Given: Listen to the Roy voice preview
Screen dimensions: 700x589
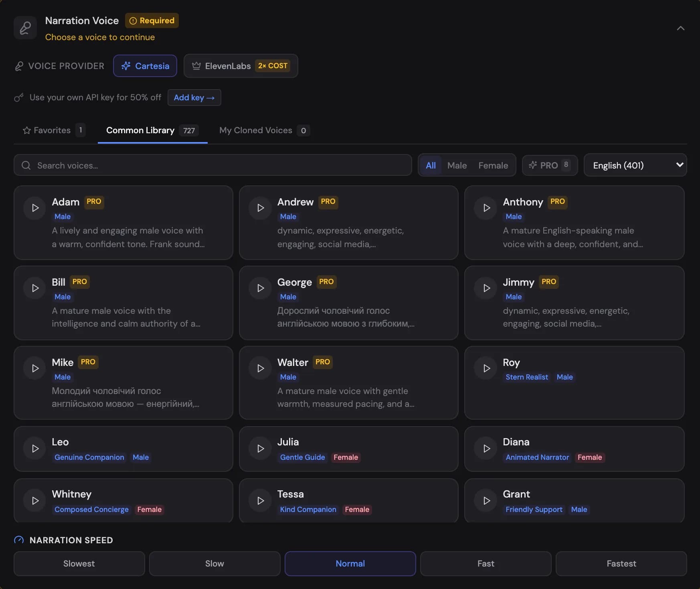Looking at the screenshot, I should click(x=486, y=368).
